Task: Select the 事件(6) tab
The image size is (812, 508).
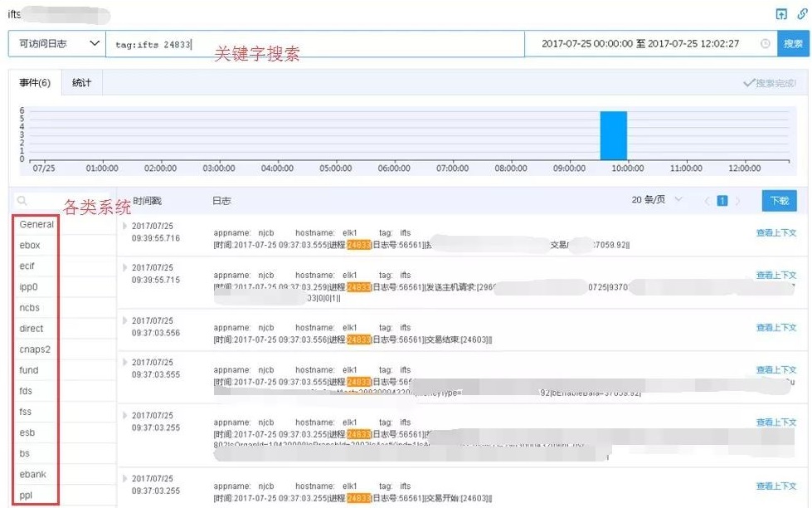Action: 35,83
